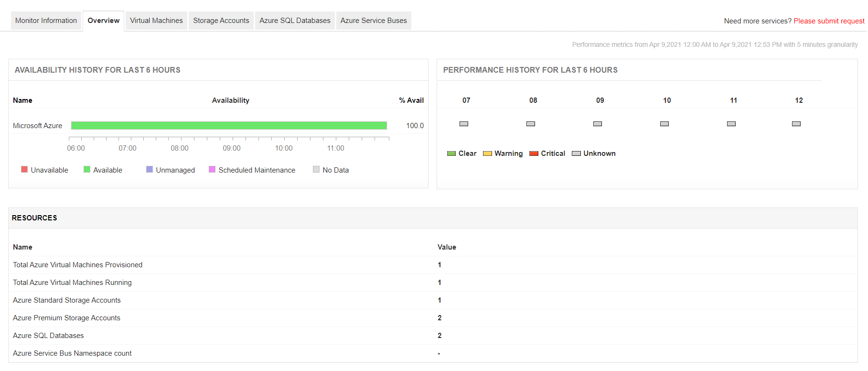
Task: Switch to the Virtual Machines tab
Action: tap(156, 21)
